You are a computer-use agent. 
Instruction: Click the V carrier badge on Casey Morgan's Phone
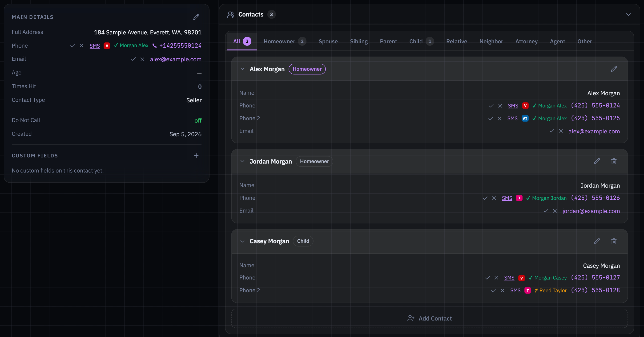coord(522,278)
